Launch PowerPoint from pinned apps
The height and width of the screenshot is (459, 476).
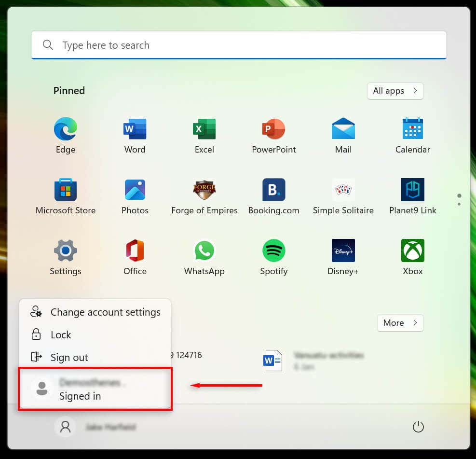tap(273, 136)
